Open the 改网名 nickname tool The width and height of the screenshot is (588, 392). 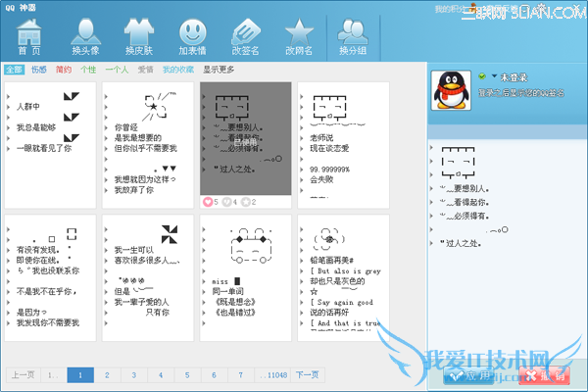coord(299,37)
